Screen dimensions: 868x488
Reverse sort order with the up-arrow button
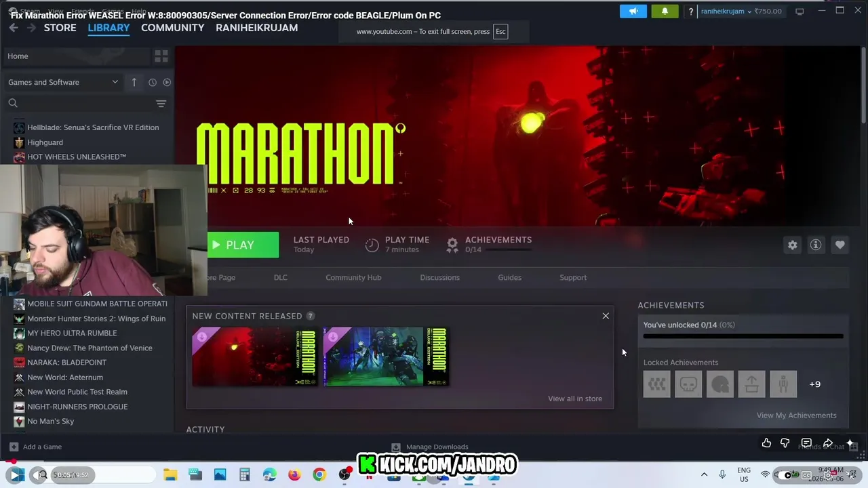click(x=134, y=82)
